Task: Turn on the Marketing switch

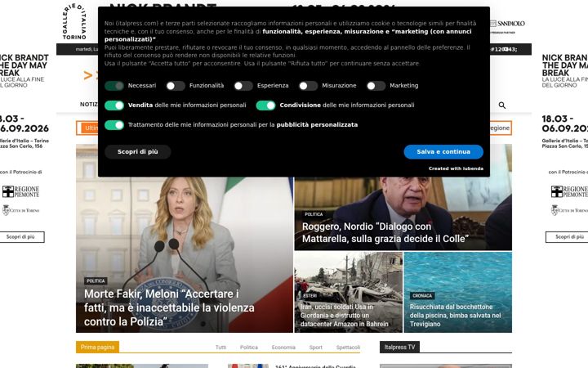Action: coord(376,86)
